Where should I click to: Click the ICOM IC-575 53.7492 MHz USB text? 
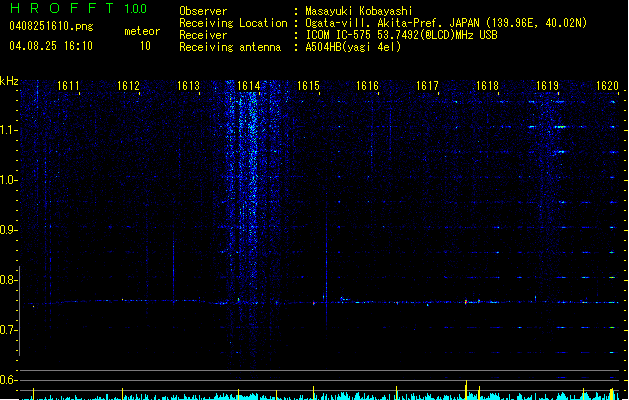401,35
